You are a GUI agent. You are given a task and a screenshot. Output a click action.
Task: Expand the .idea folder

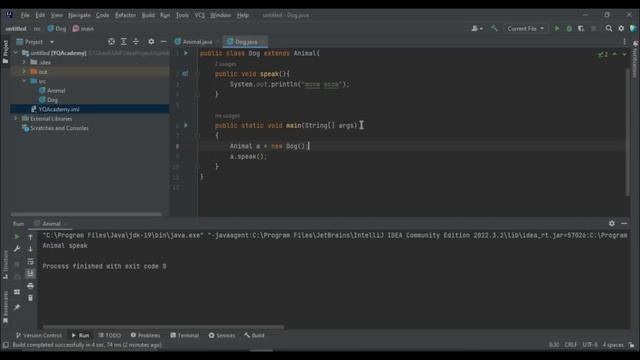[x=24, y=62]
